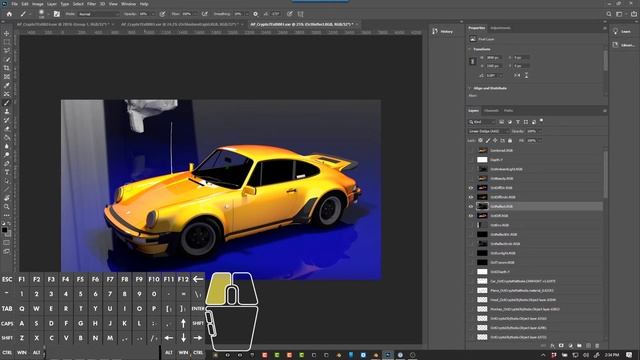Select the Pen tool
640x360 pixels.
click(7, 163)
